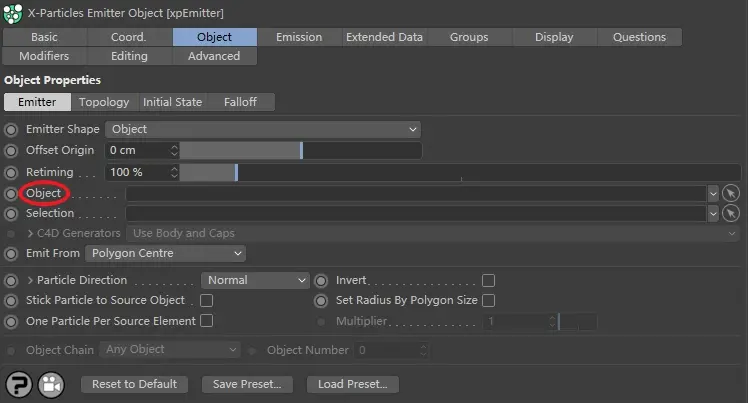This screenshot has height=403, width=748.
Task: Enable Stick Particle to Source Object checkbox
Action: (x=207, y=300)
